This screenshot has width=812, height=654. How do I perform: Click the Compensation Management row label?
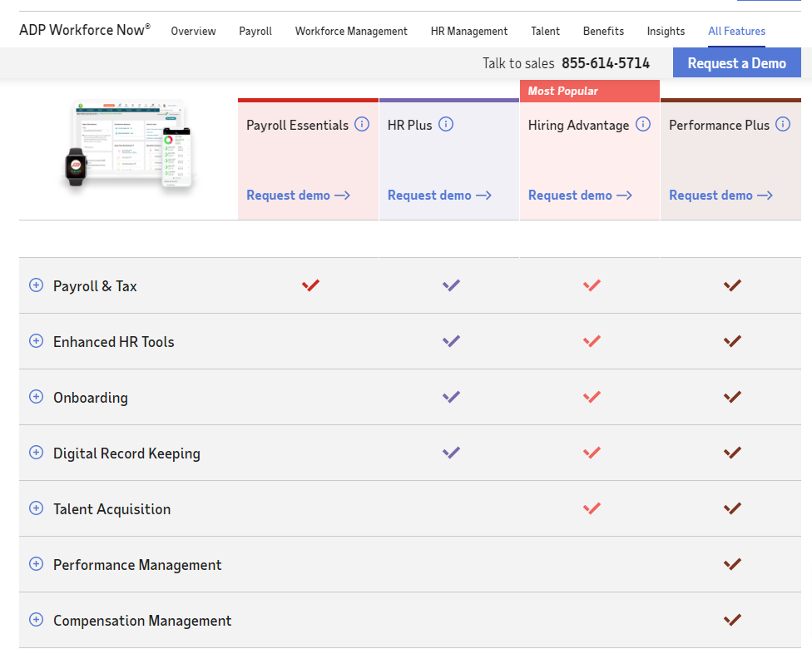coord(142,621)
